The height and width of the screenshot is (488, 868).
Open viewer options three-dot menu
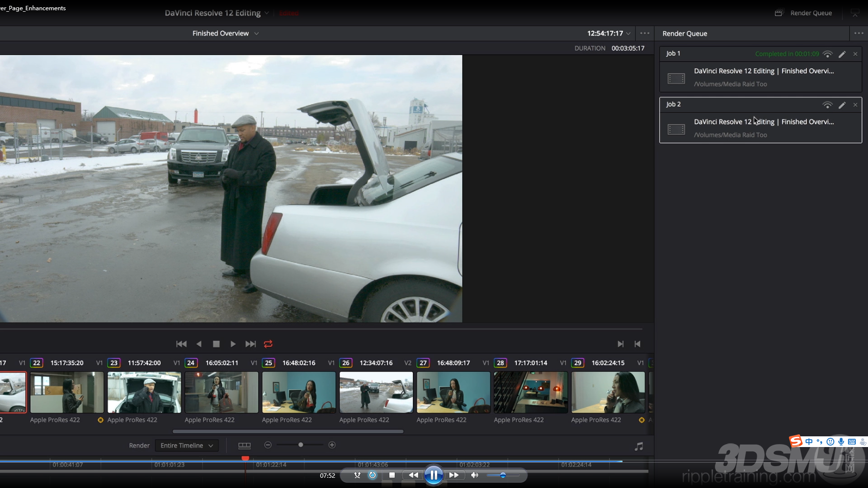point(645,33)
